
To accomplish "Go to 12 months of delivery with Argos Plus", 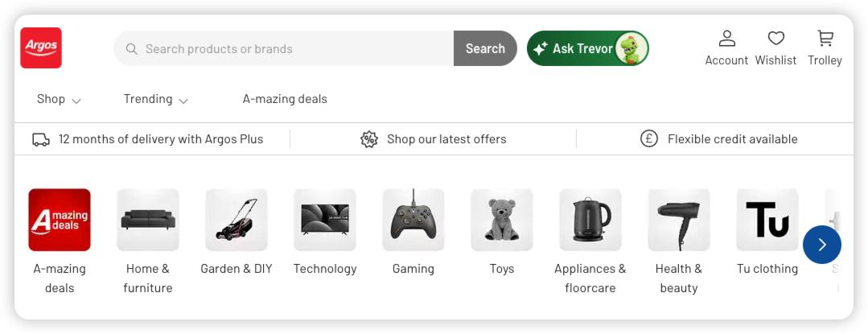I will click(x=160, y=139).
